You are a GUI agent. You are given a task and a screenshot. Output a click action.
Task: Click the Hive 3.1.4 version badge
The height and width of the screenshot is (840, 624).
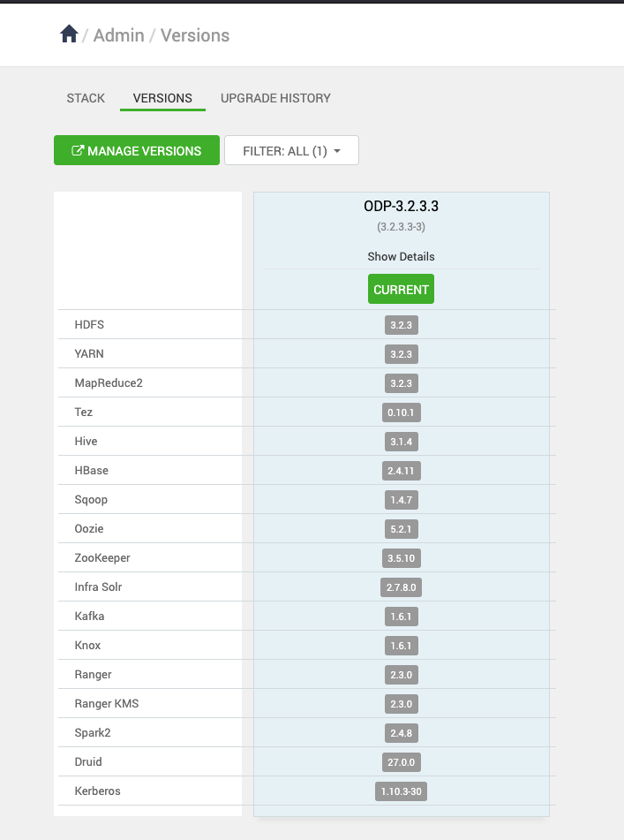pos(401,442)
